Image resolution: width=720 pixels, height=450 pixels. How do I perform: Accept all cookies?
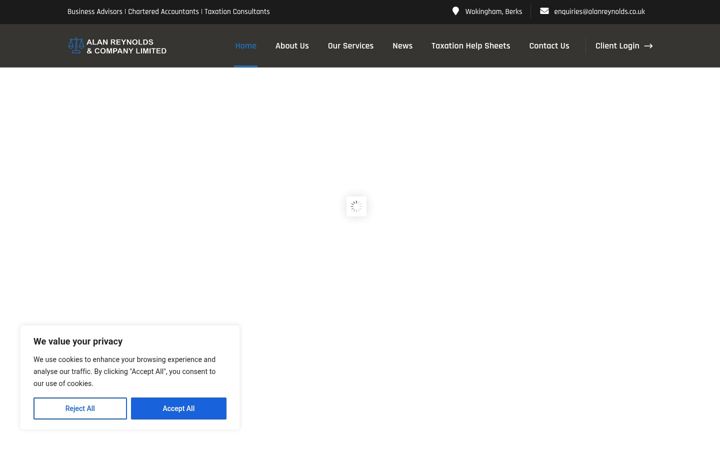(x=179, y=408)
